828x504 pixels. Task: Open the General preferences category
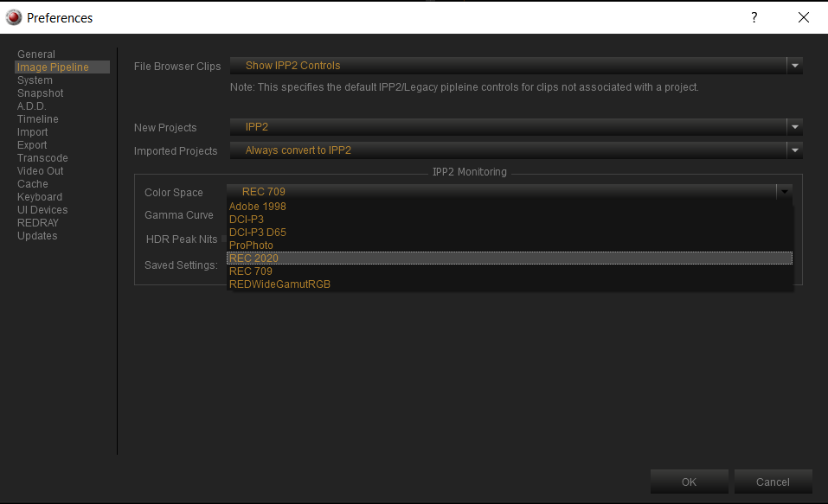point(36,54)
